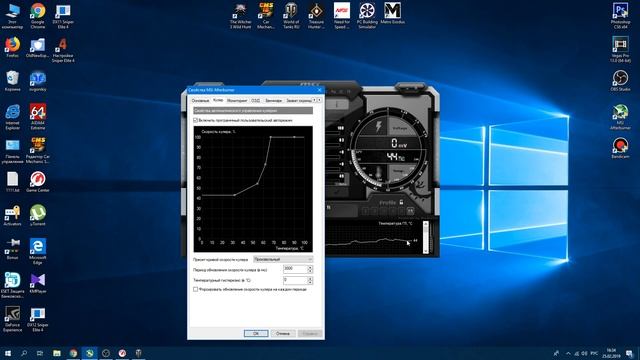Show hidden system tray icons chevron
This screenshot has width=640, height=360.
[568, 353]
